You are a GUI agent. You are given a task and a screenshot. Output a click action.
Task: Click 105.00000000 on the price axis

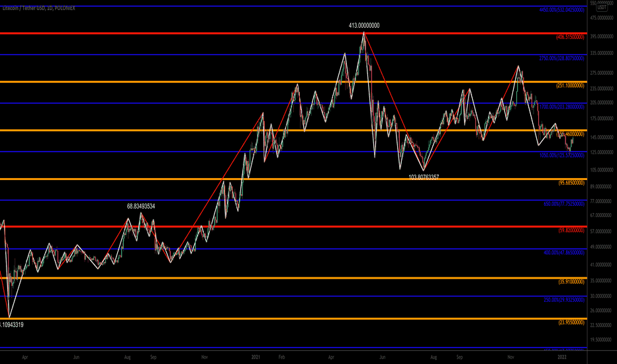(x=602, y=170)
